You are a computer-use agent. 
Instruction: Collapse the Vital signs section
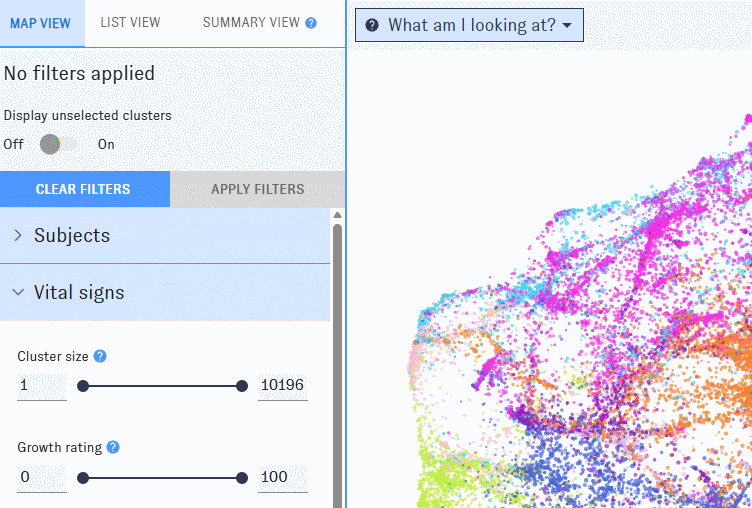pos(165,293)
